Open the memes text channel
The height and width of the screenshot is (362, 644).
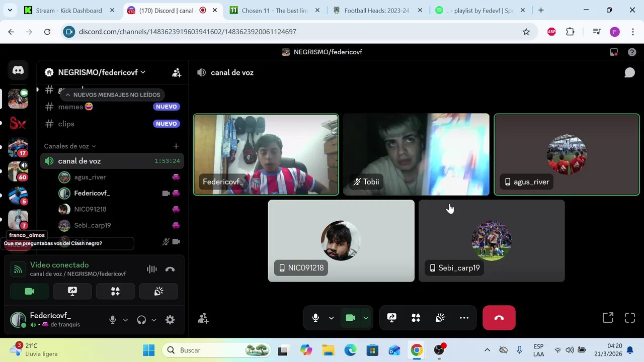click(x=112, y=107)
